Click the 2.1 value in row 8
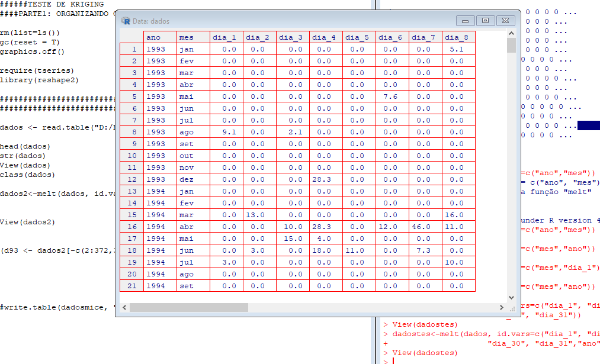The image size is (600, 364). 293,132
